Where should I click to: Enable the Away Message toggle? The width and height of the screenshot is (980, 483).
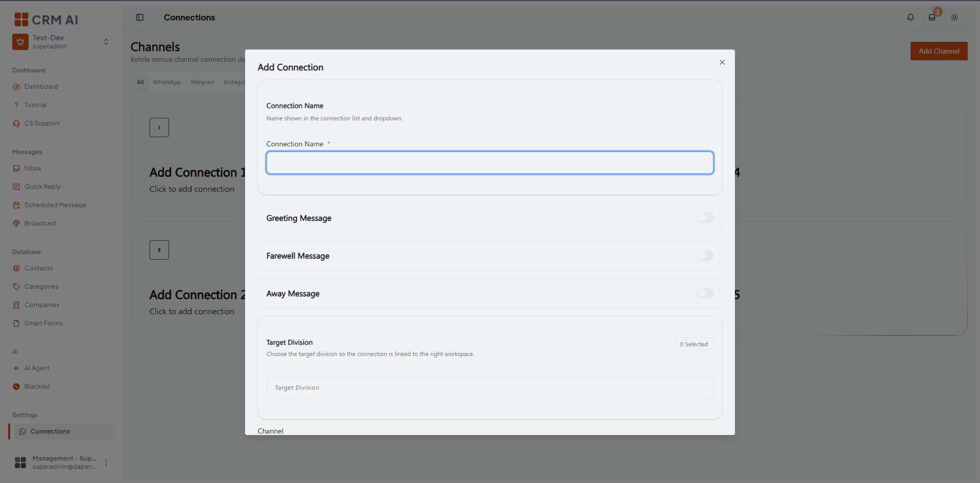pos(705,293)
